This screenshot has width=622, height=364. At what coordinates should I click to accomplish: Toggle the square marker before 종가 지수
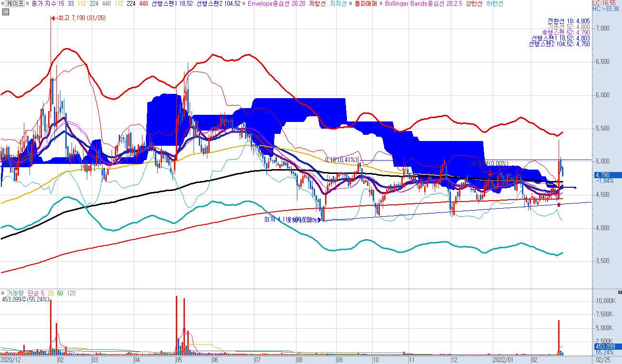[x=27, y=3]
